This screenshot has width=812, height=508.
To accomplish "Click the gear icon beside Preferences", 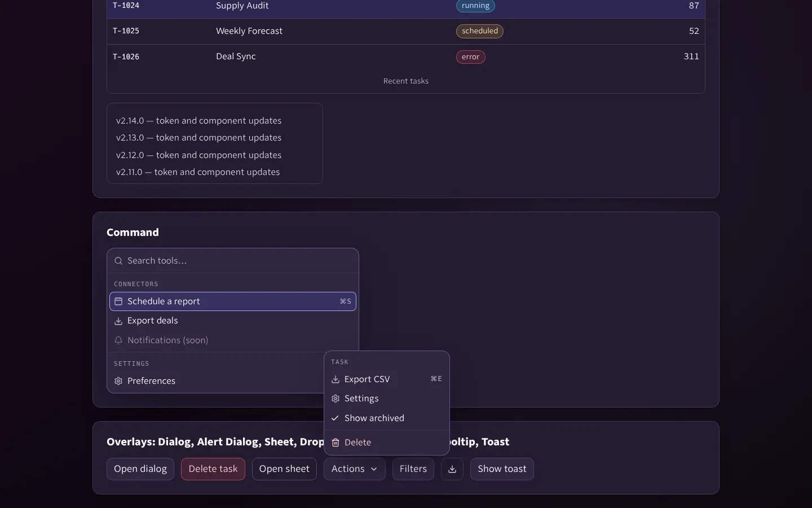I will coord(118,381).
